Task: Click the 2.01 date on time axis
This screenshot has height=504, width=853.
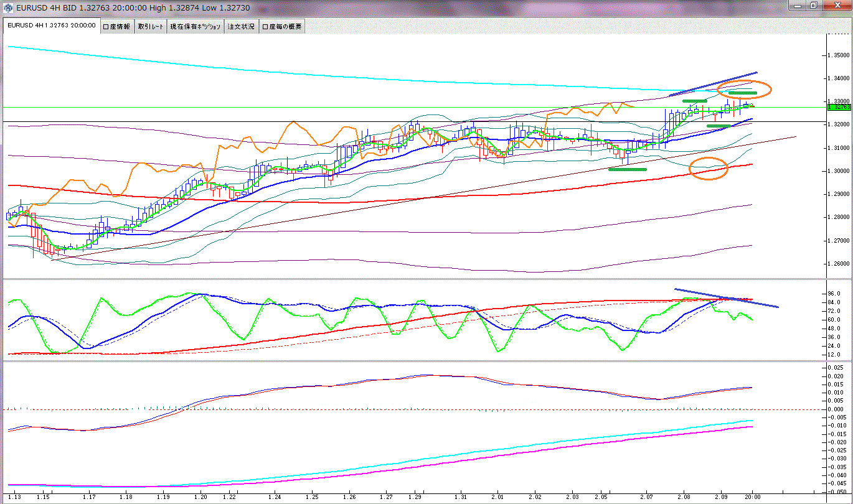Action: [497, 497]
